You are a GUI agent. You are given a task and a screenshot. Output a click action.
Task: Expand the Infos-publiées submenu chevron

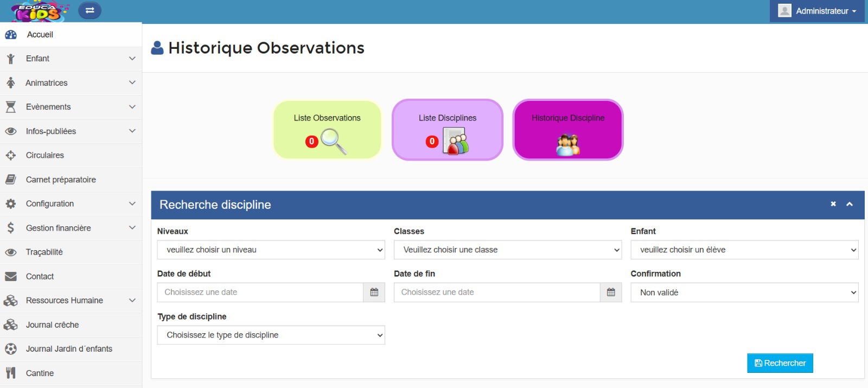pyautogui.click(x=132, y=131)
